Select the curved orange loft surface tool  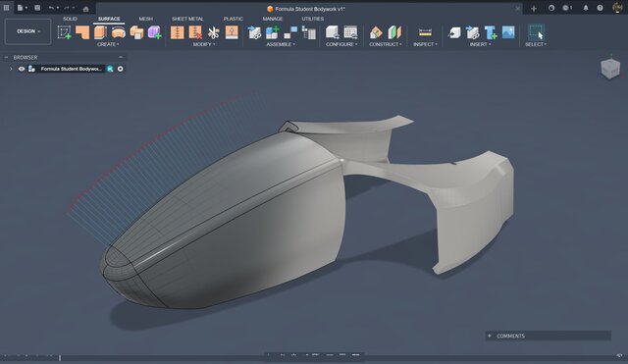tap(118, 32)
